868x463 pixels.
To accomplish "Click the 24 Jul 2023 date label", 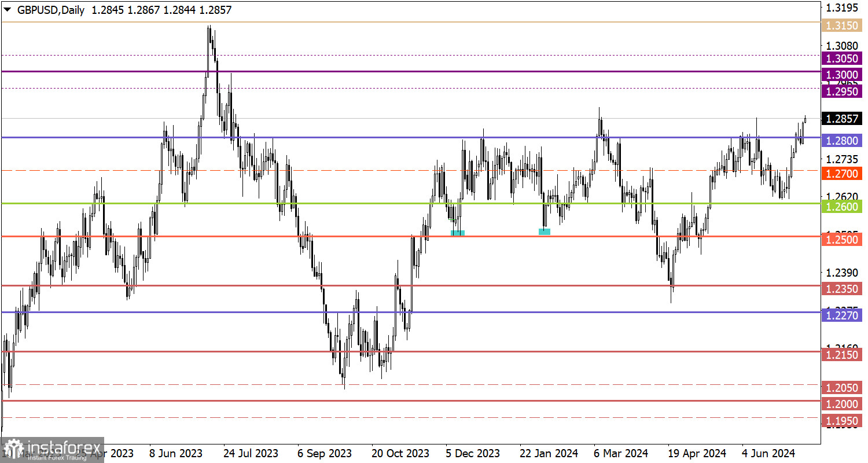I will (251, 453).
